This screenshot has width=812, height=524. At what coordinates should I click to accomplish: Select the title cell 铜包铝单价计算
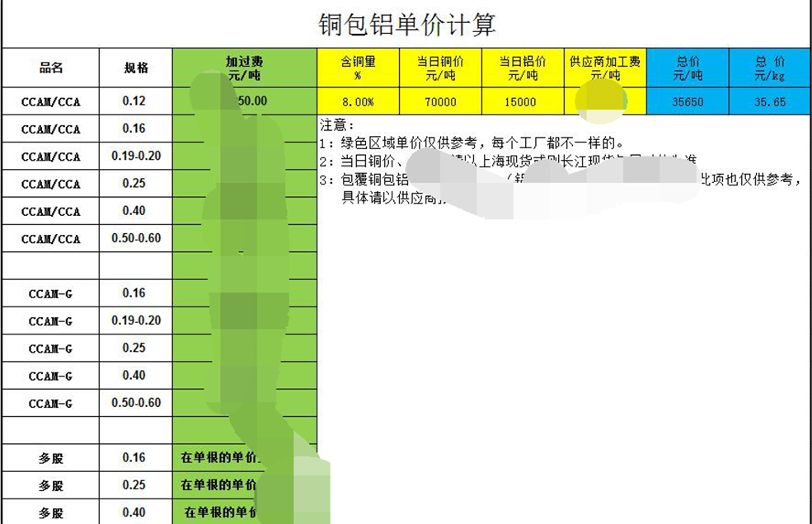(x=406, y=25)
